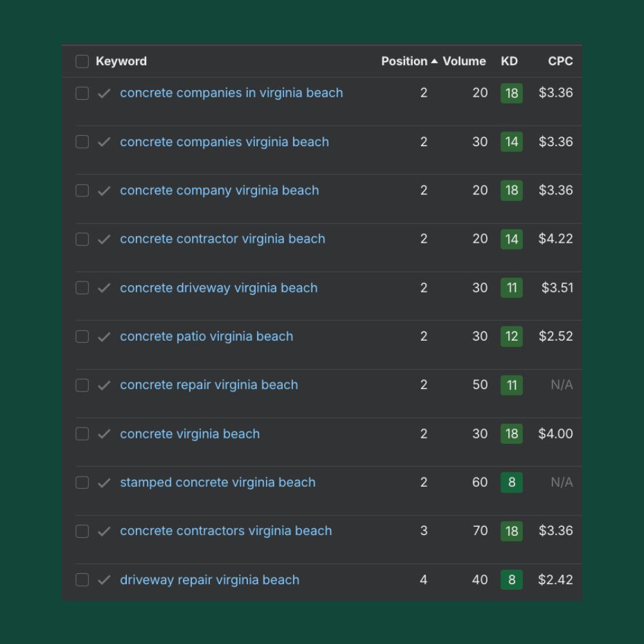This screenshot has width=644, height=644.
Task: Click checkmark icon next to concrete patio virginia beach
Action: click(x=104, y=337)
